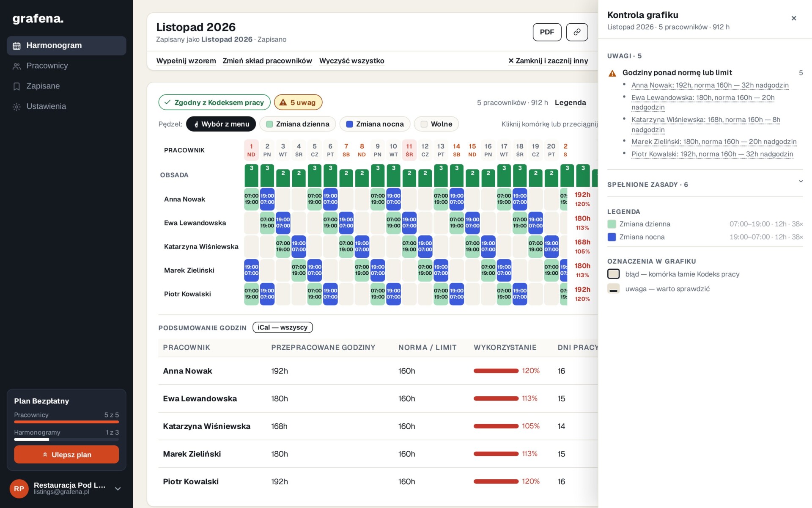Click the RP account avatar
This screenshot has width=812, height=508.
pos(19,489)
